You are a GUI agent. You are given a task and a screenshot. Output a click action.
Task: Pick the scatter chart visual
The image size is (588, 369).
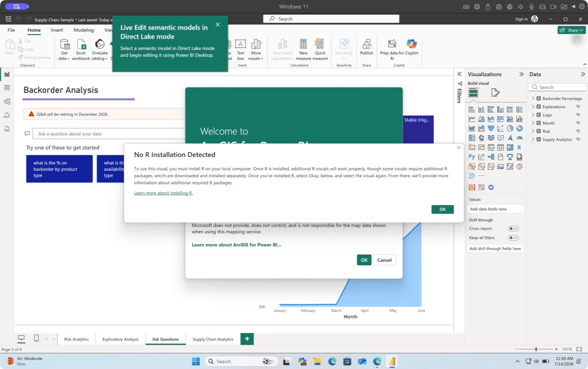tap(501, 128)
